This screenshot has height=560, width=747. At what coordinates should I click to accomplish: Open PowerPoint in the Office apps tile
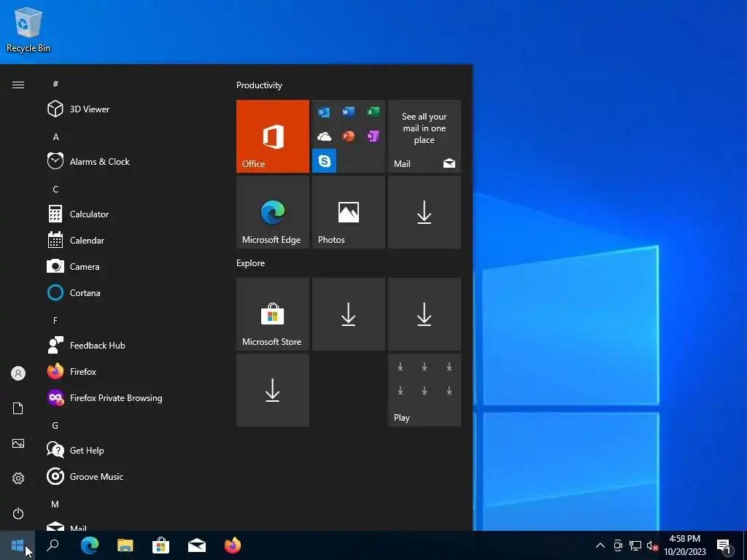[348, 136]
